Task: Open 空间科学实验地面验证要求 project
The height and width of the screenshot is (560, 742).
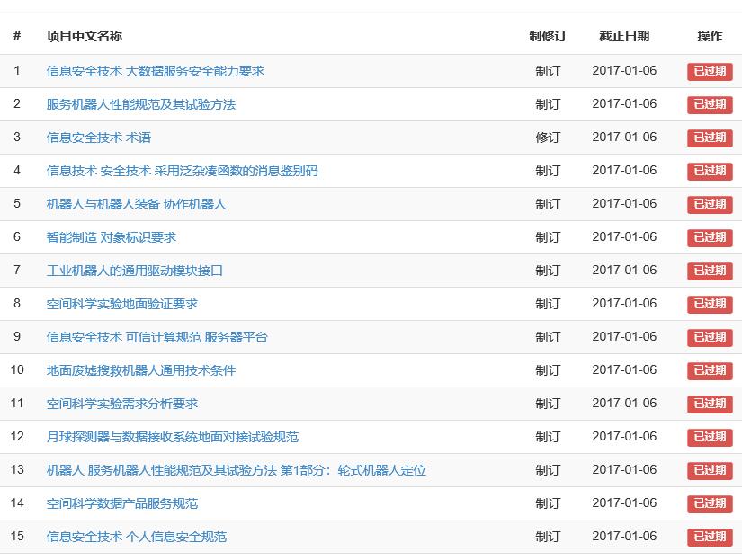Action: [122, 304]
